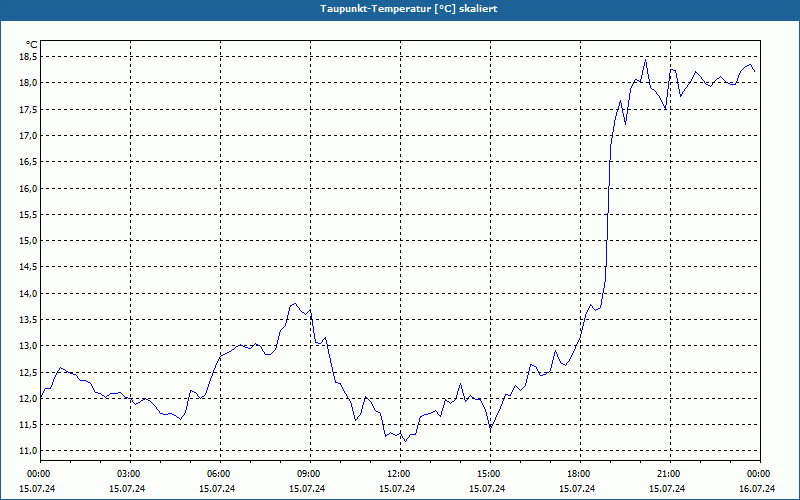
Task: Select the 12,0 y-axis label
Action: (29, 398)
